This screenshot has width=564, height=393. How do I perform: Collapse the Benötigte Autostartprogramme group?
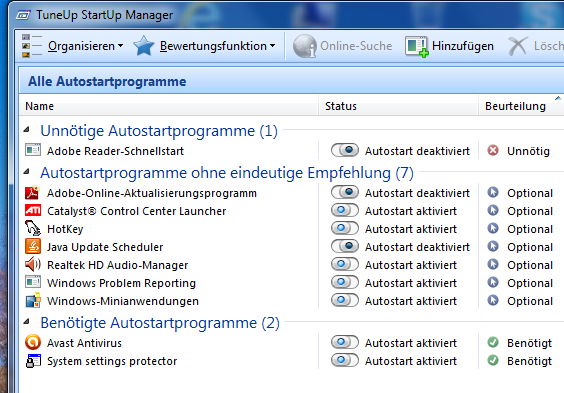point(27,321)
